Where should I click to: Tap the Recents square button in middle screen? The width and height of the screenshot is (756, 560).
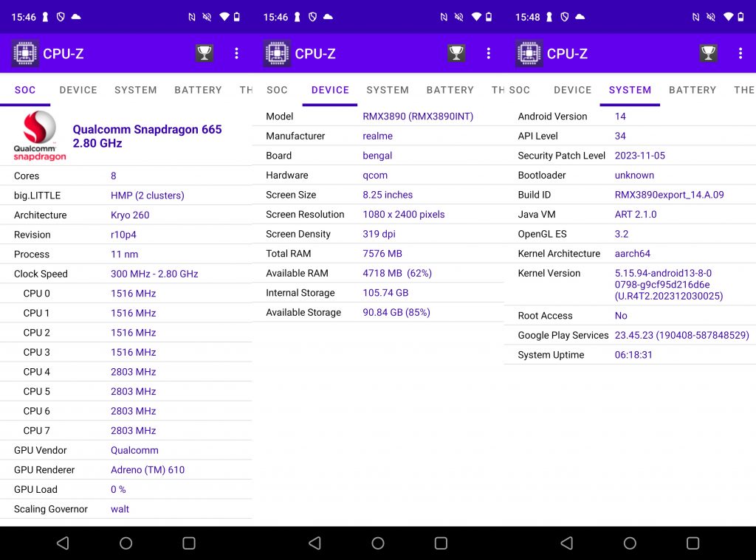tap(441, 543)
